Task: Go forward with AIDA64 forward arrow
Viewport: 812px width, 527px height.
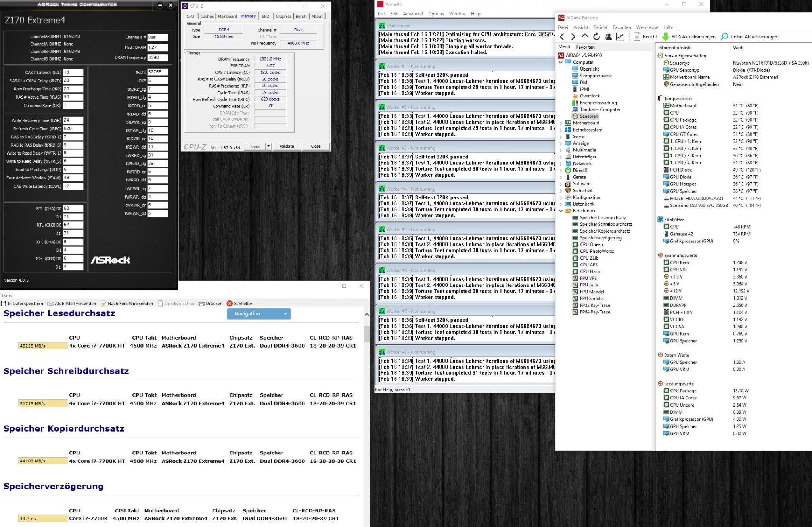Action: [573, 37]
